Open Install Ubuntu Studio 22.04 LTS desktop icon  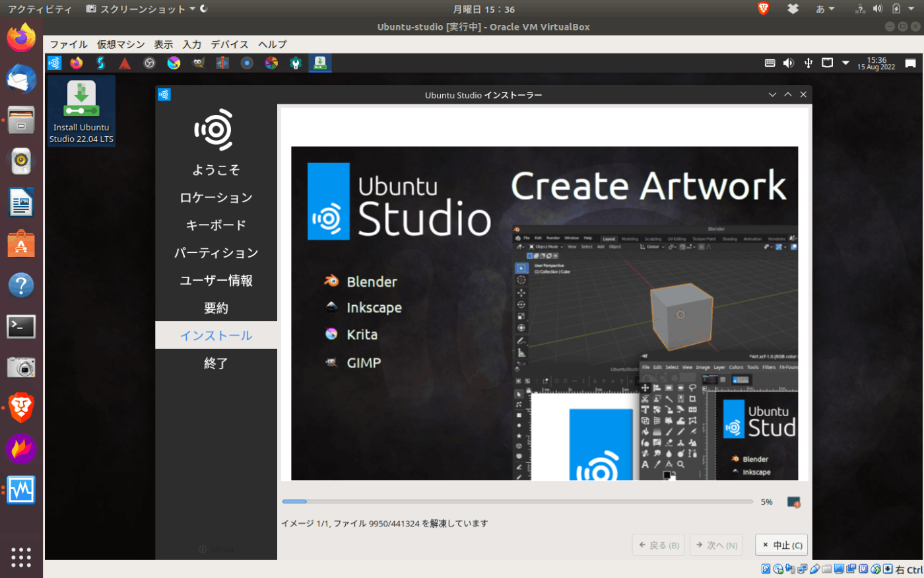click(81, 111)
